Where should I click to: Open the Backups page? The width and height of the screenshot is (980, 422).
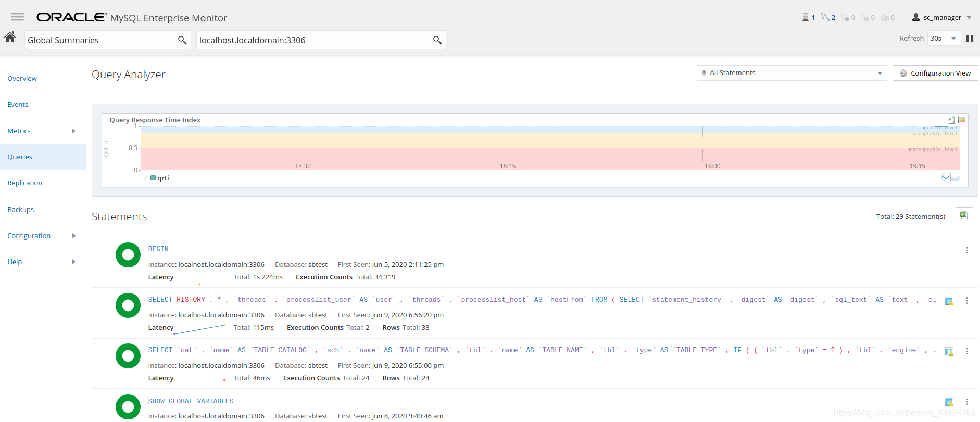pyautogui.click(x=21, y=209)
